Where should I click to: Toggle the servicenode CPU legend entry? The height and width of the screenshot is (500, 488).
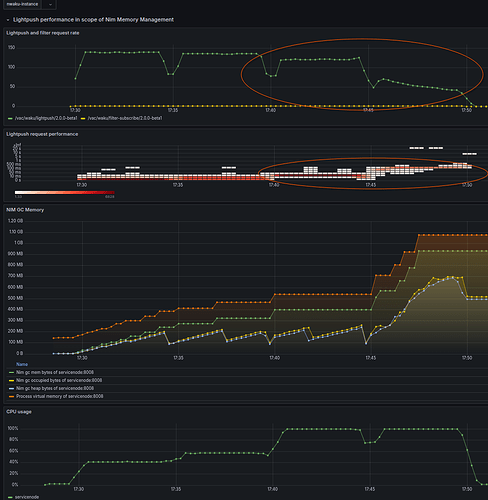27,497
